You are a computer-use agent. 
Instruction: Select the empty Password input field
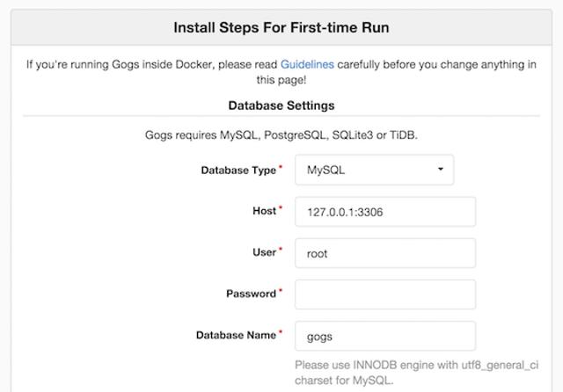click(x=385, y=294)
